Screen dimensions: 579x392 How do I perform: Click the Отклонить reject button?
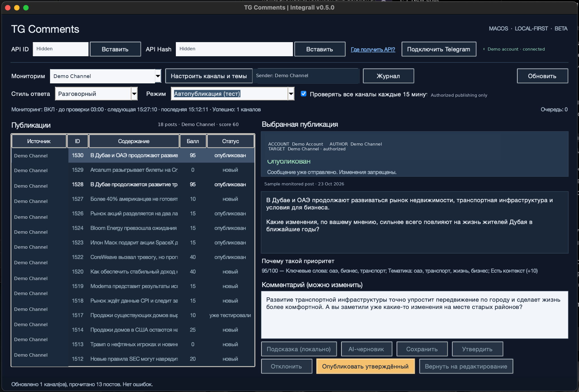click(x=287, y=366)
